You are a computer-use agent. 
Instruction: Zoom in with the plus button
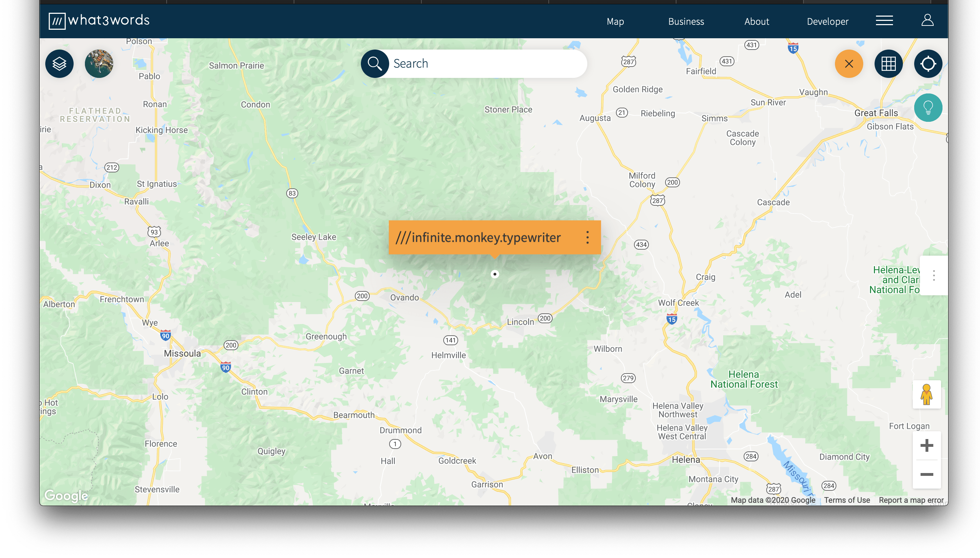[x=926, y=445]
